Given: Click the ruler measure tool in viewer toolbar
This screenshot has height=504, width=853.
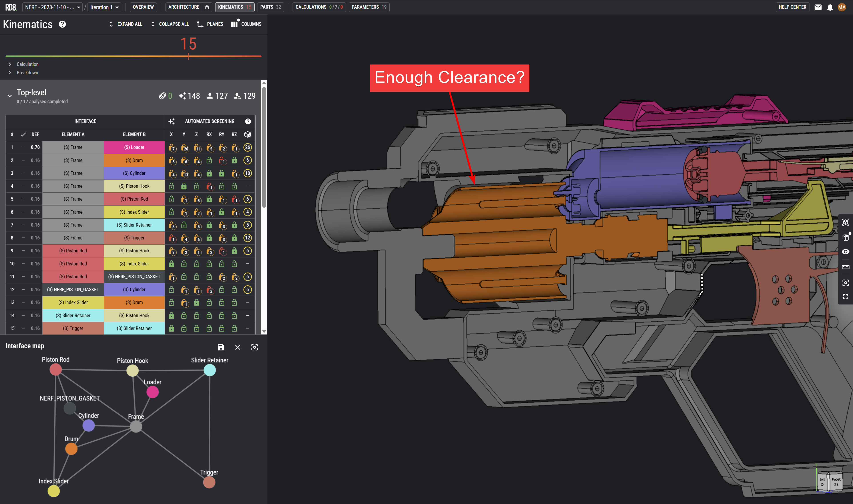Looking at the screenshot, I should tap(845, 267).
